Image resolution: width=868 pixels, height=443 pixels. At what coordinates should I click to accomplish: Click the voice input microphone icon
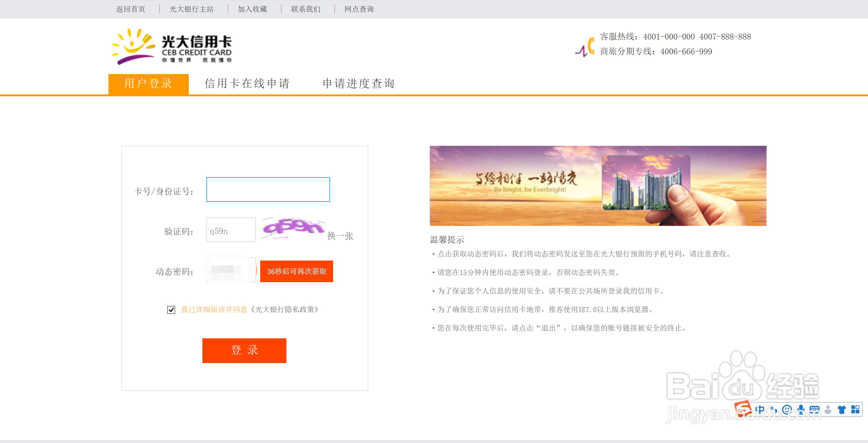coord(801,409)
